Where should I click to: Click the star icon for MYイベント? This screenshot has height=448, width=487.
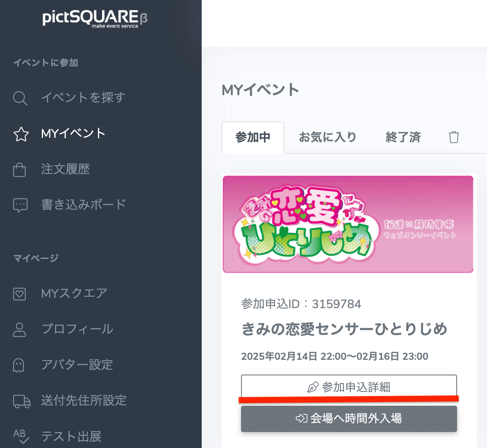[x=21, y=134]
